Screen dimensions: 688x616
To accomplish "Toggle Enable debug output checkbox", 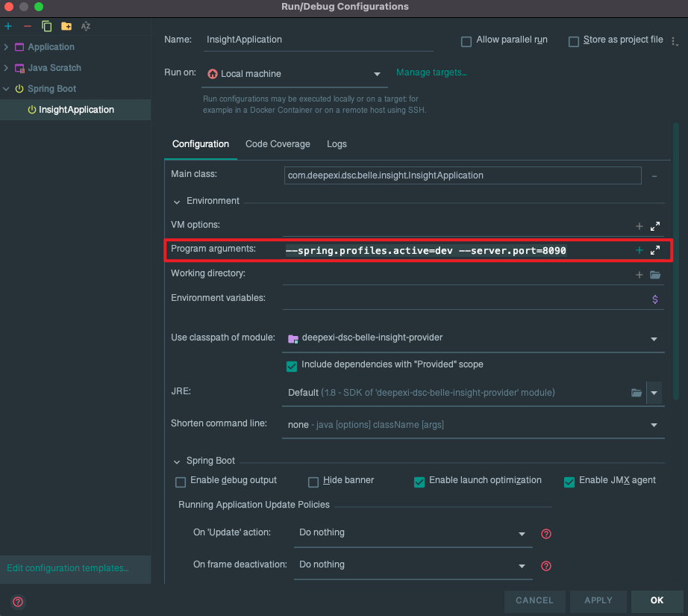I will pos(181,482).
